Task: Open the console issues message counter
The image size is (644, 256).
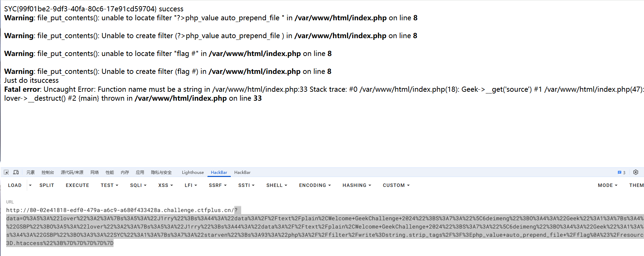Action: coord(621,172)
